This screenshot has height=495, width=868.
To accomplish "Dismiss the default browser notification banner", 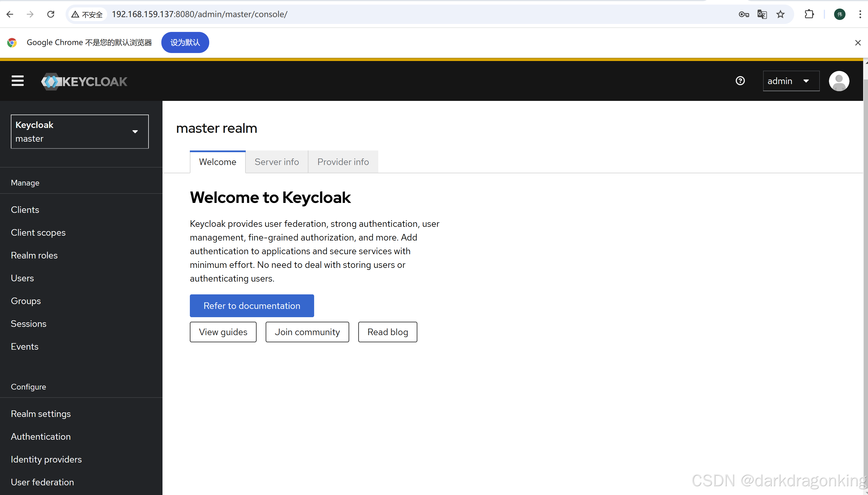I will [858, 42].
